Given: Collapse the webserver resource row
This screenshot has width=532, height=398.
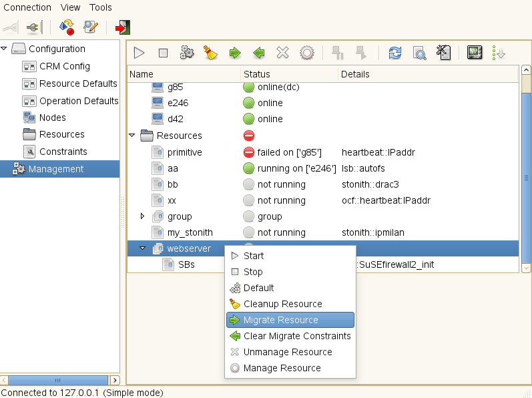Looking at the screenshot, I should click(x=142, y=248).
